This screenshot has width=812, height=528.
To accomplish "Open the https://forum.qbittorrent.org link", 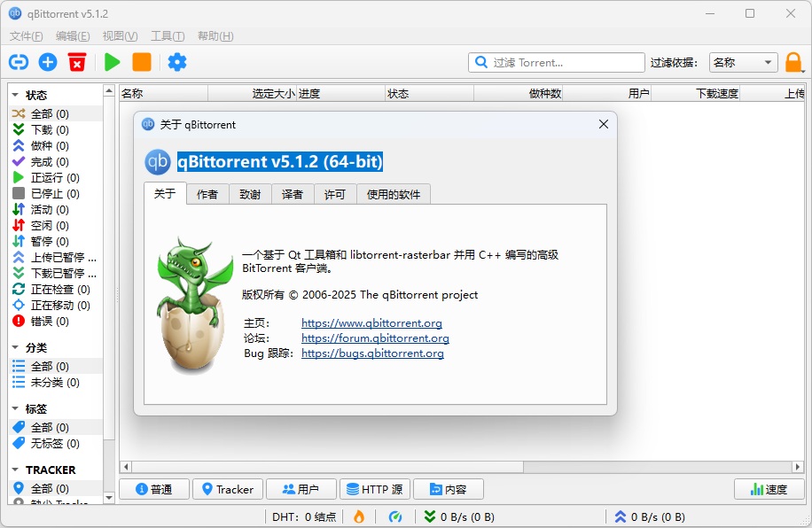I will (375, 338).
